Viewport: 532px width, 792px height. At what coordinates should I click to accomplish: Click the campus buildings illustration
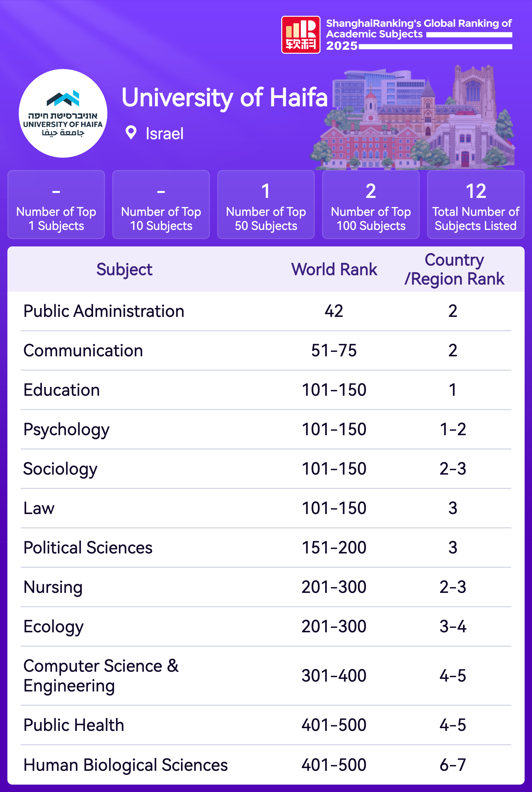pos(417,119)
